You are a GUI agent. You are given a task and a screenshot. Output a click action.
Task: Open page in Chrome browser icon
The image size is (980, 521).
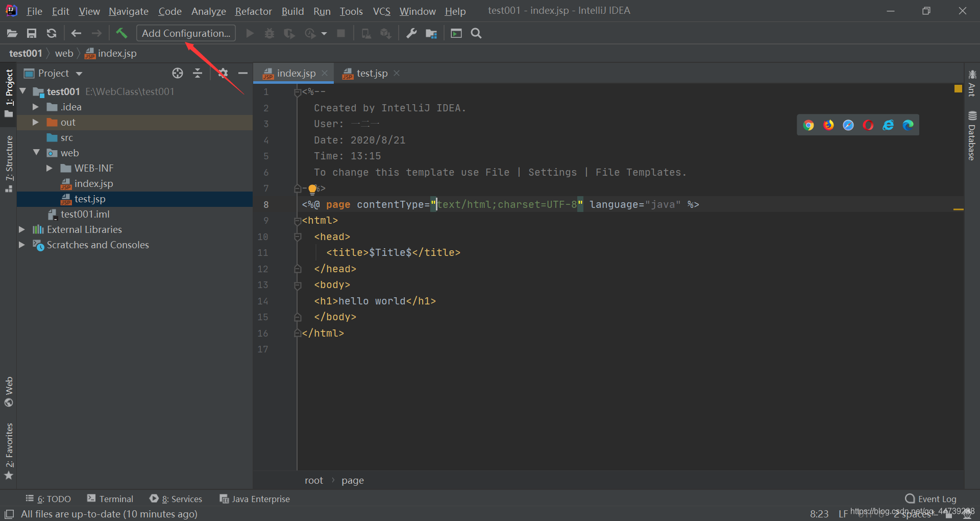click(808, 125)
